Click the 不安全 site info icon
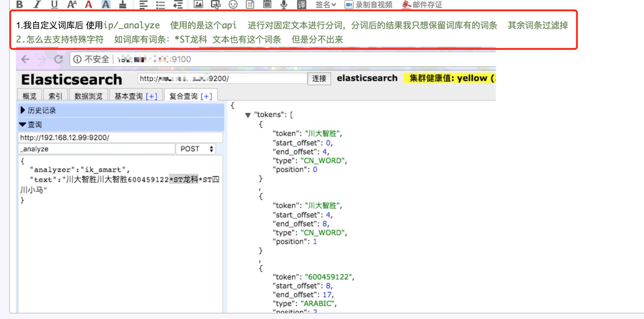Screen dimensions: 644x319 point(77,59)
